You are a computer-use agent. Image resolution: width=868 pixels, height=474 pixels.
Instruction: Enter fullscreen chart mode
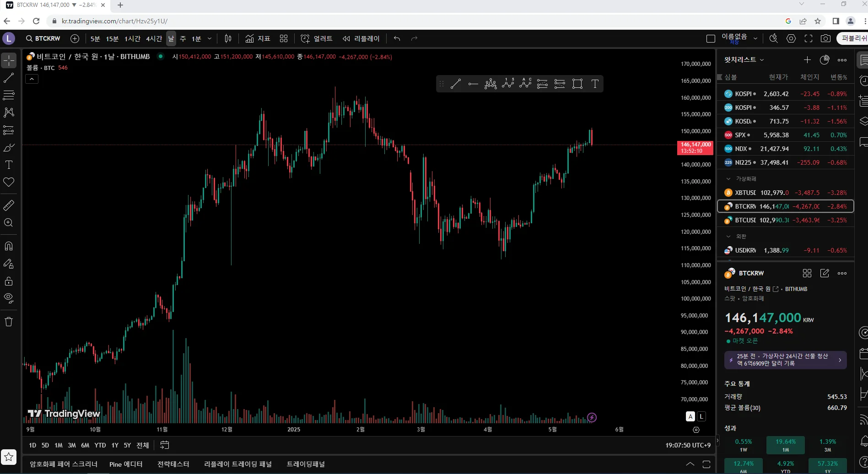click(809, 38)
